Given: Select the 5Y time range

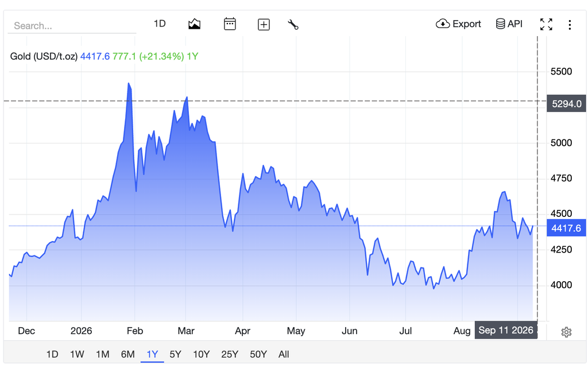Looking at the screenshot, I should pyautogui.click(x=175, y=354).
